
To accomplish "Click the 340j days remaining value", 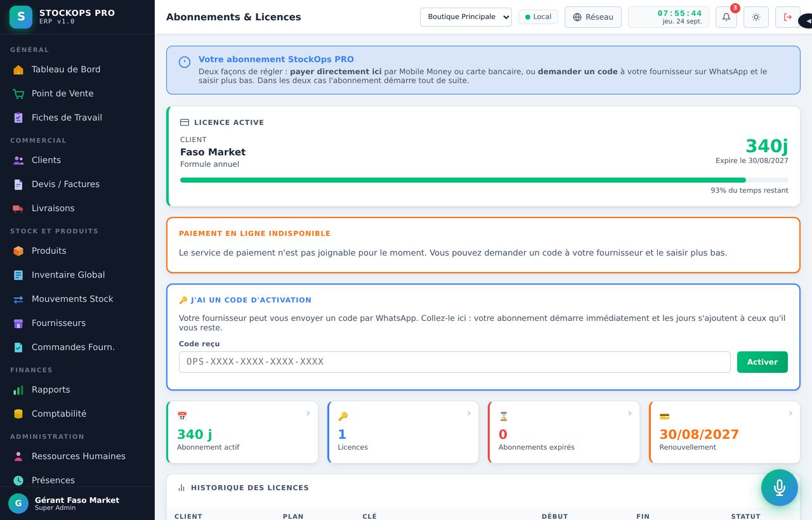I will pyautogui.click(x=767, y=146).
